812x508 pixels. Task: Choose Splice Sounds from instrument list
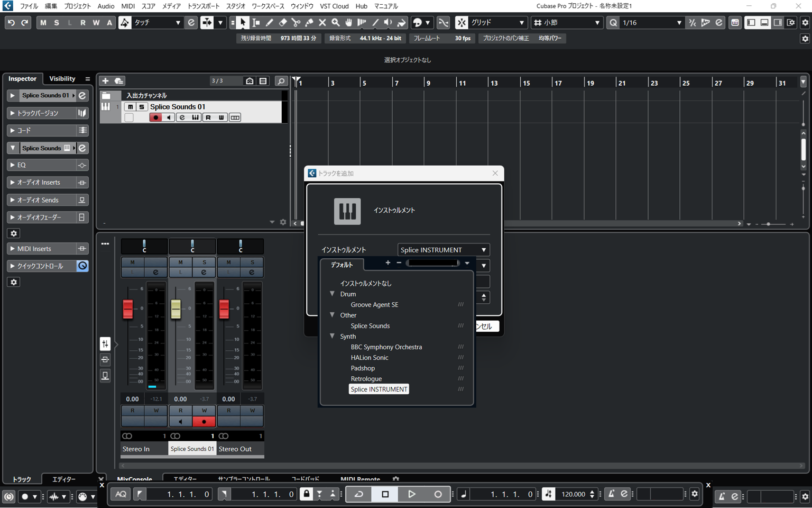click(x=370, y=326)
